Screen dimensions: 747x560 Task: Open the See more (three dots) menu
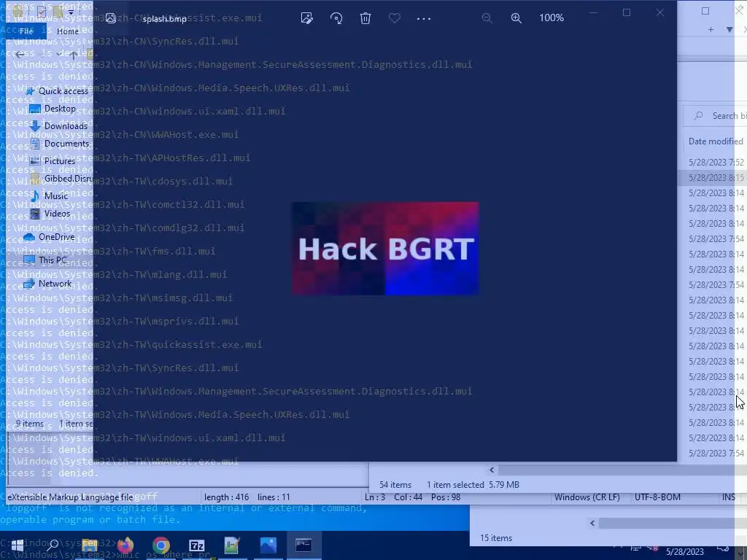click(424, 18)
